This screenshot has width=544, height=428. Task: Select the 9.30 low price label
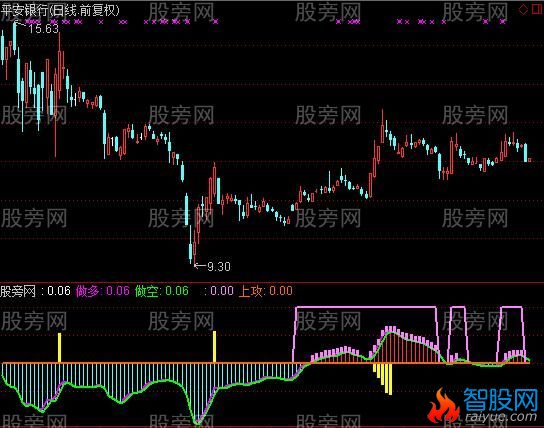219,266
